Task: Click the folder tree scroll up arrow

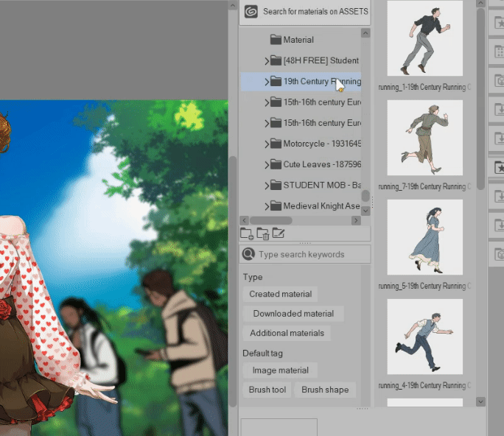Action: point(365,33)
